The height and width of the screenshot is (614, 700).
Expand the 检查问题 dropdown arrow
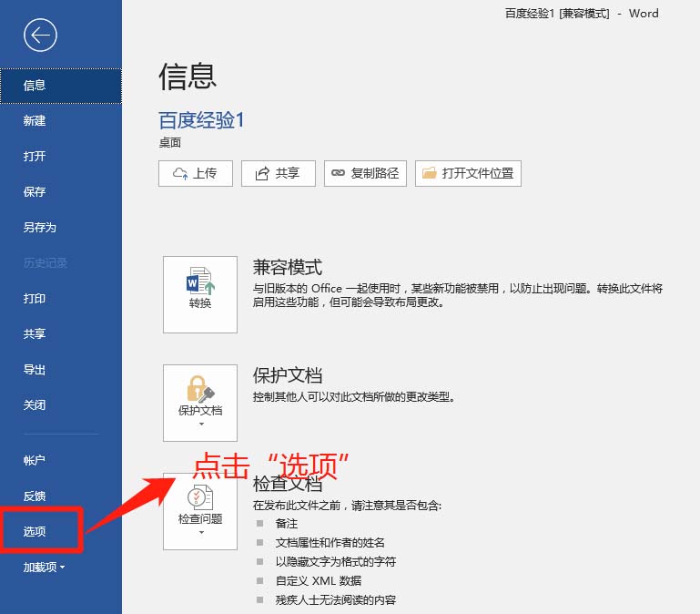point(201,532)
